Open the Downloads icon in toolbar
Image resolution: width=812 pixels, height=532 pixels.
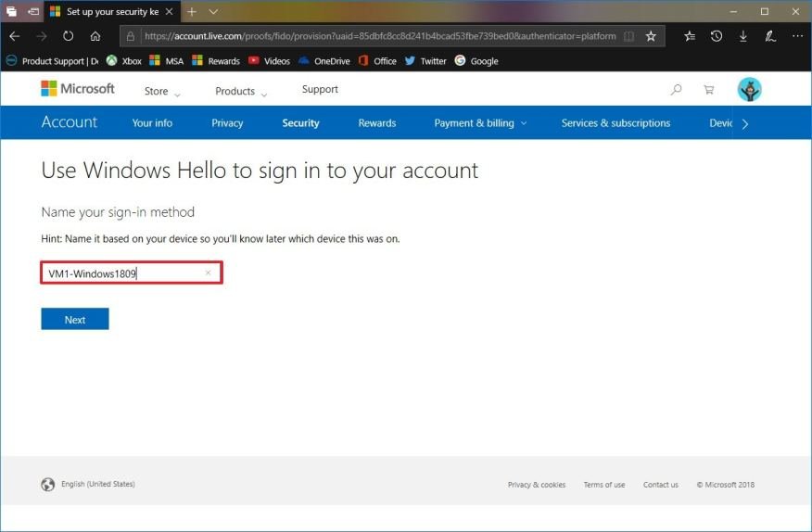point(742,36)
